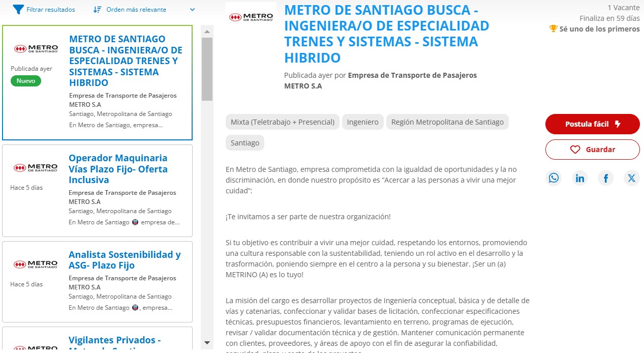Screen dimensions: 644x353
Task: Select the 'Ingeniero' tag
Action: point(363,122)
